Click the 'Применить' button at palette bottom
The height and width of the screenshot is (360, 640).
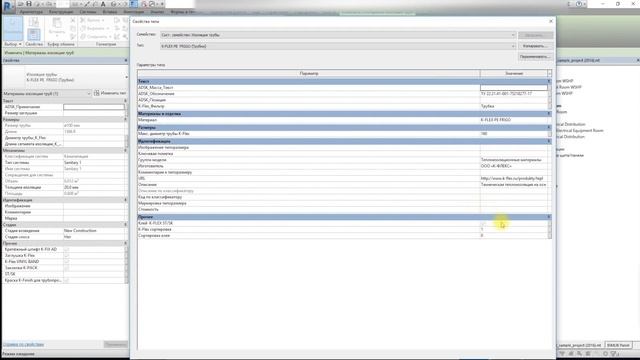coord(116,345)
